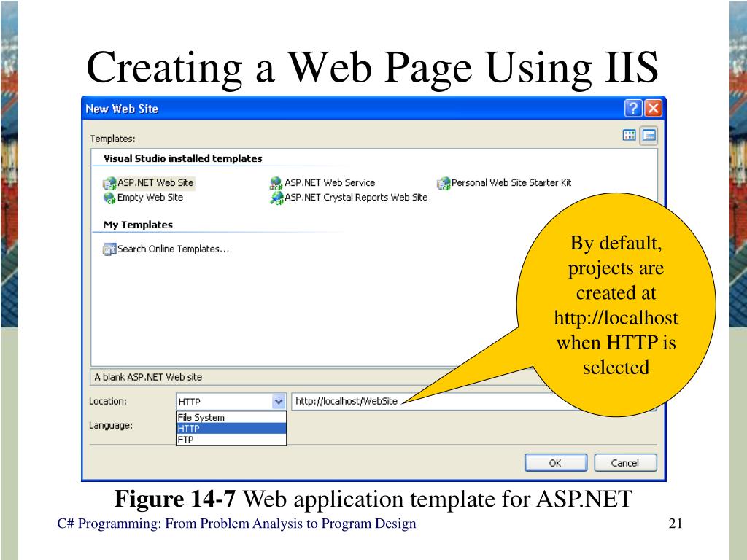Select the Personal Web Site Starter Kit icon
Viewport: 747px width, 560px height.
pos(444,183)
